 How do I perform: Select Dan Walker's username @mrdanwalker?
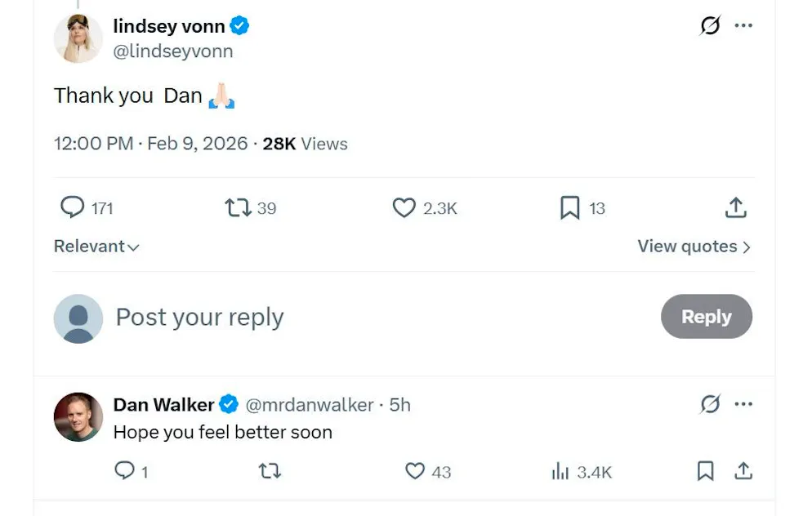[x=297, y=404]
